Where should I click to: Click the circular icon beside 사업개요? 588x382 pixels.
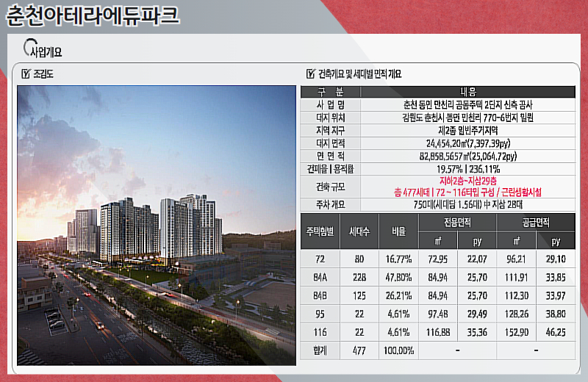coord(29,46)
